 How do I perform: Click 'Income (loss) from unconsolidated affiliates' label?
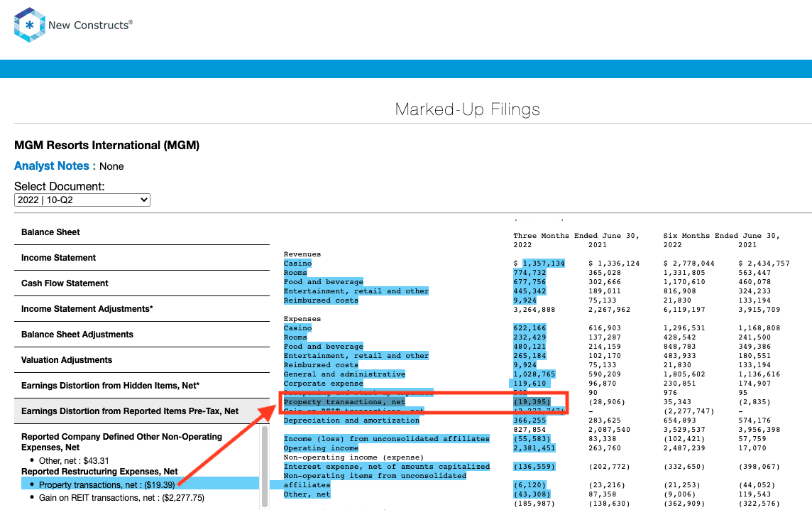(x=387, y=439)
